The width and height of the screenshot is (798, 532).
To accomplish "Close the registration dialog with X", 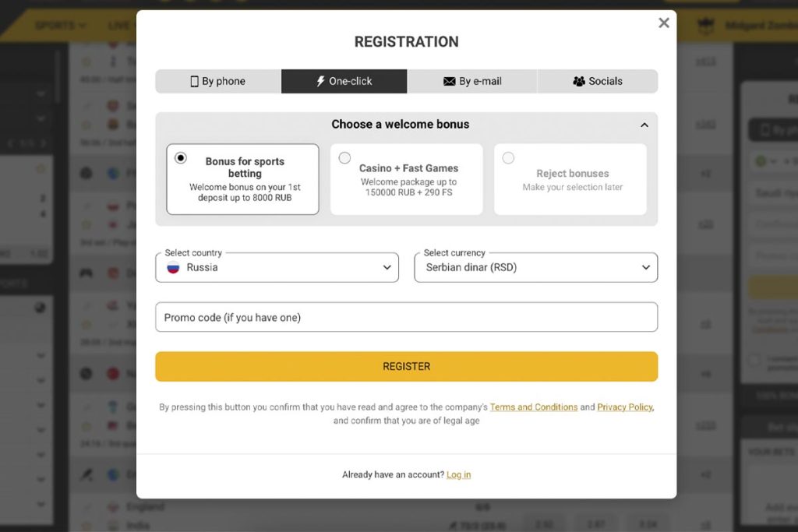I will [664, 23].
